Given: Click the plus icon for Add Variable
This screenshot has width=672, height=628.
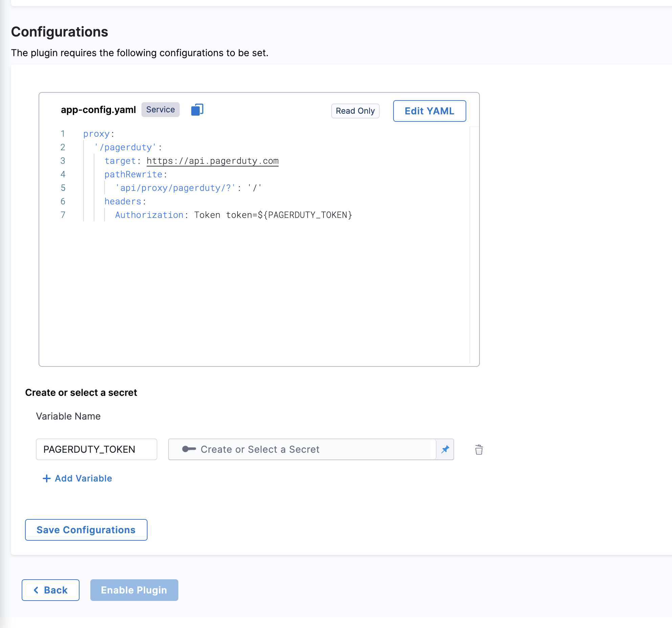Looking at the screenshot, I should (47, 478).
